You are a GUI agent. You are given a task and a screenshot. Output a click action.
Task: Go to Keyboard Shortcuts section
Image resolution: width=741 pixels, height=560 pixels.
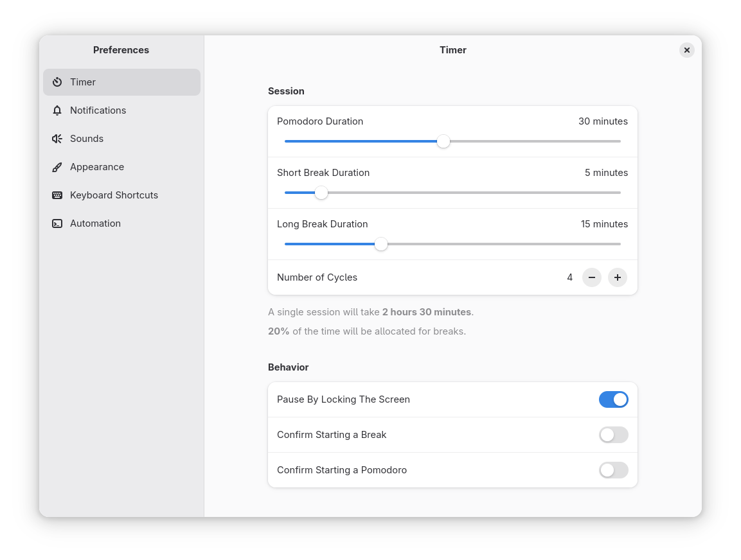pyautogui.click(x=114, y=195)
